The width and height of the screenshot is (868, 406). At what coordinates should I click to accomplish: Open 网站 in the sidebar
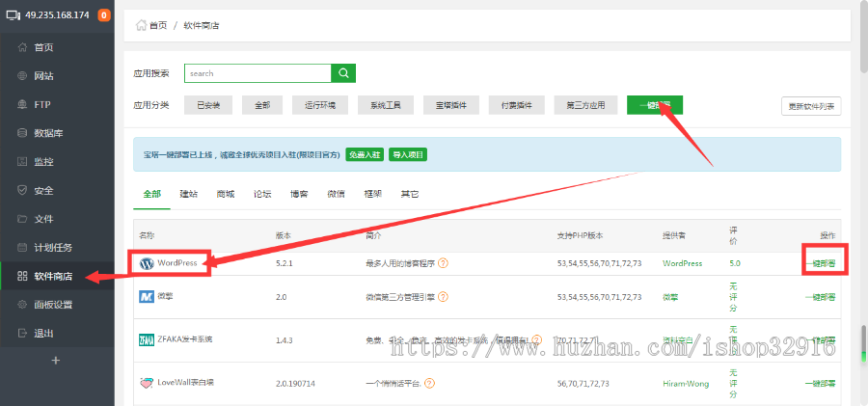pos(43,76)
